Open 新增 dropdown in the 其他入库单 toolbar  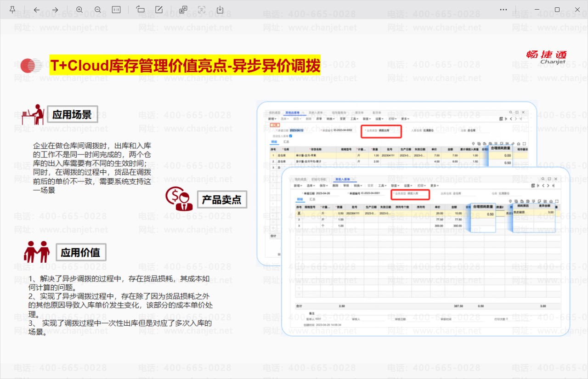coord(298,186)
